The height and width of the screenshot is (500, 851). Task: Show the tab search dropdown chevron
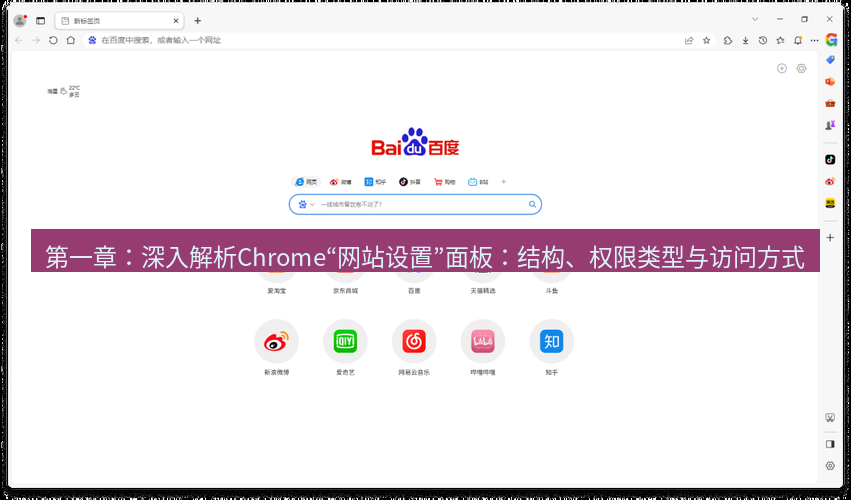755,19
